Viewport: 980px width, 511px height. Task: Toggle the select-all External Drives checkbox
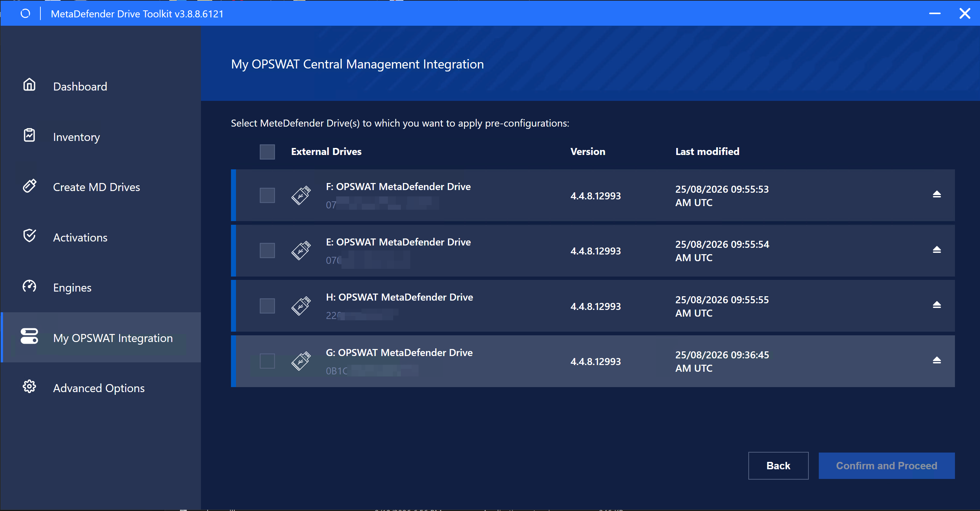click(267, 152)
